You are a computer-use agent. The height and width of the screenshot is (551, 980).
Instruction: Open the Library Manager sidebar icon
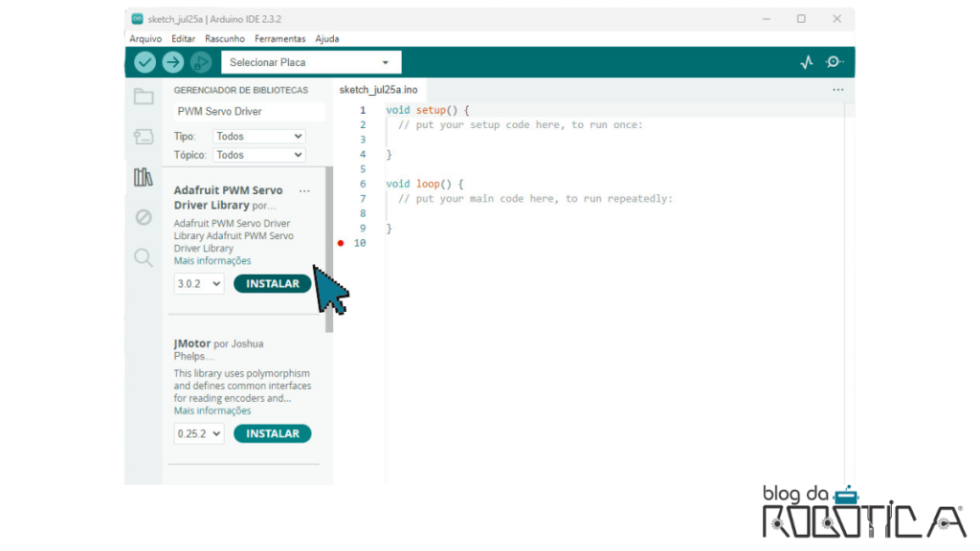click(144, 177)
